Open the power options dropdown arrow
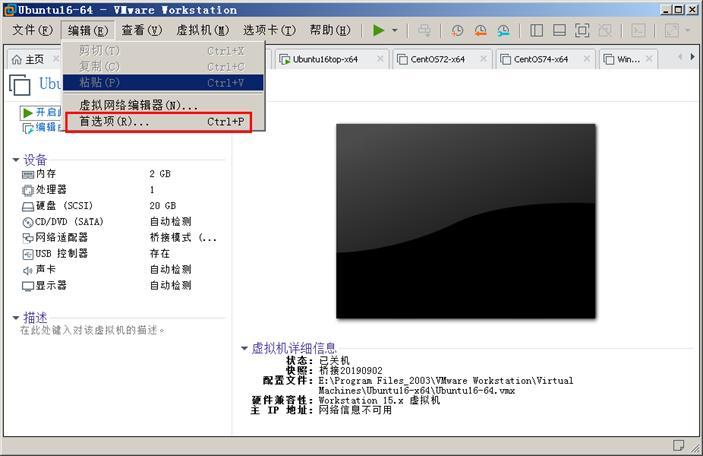This screenshot has height=456, width=703. click(395, 30)
